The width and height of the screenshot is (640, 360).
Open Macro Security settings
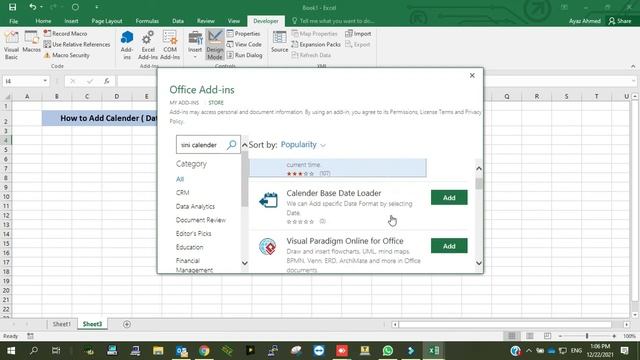click(67, 55)
